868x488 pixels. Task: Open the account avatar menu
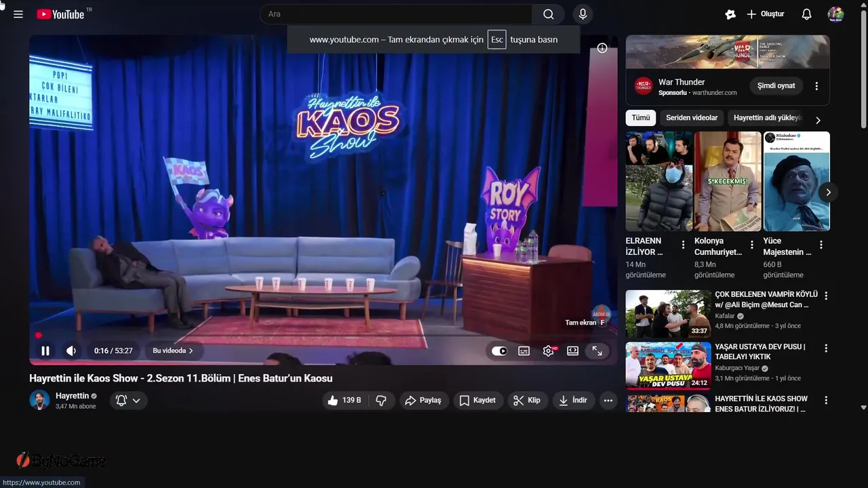[x=835, y=14]
